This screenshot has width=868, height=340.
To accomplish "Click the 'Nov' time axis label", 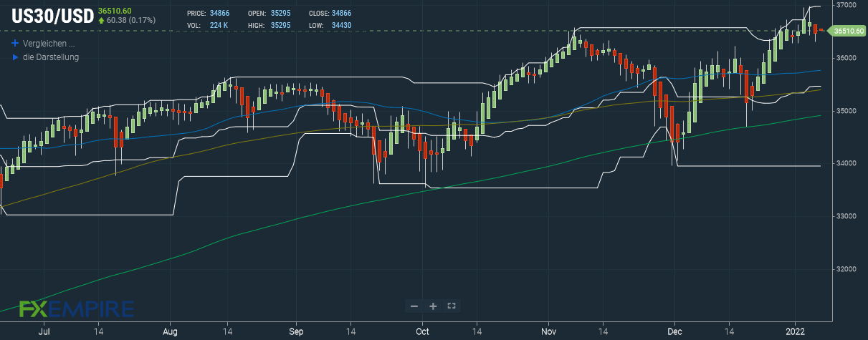I will [549, 332].
